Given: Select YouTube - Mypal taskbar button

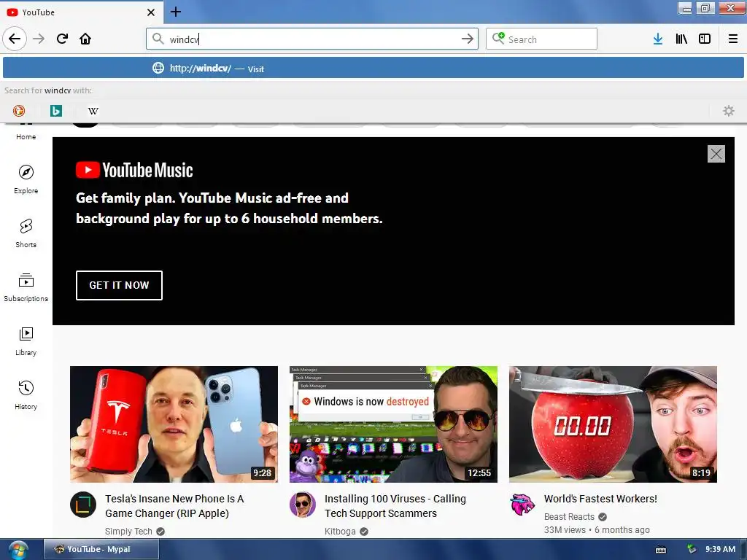Looking at the screenshot, I should (101, 549).
